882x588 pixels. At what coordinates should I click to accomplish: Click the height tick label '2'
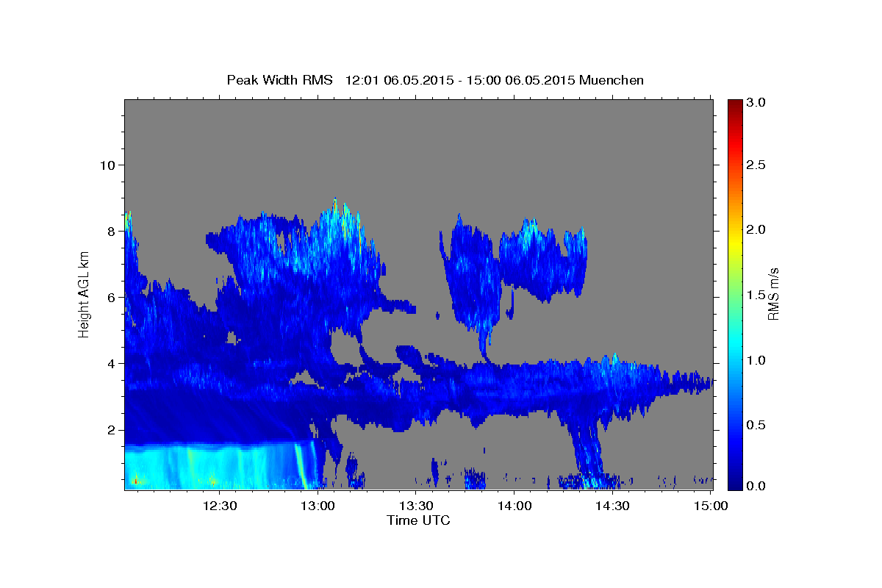pyautogui.click(x=111, y=430)
